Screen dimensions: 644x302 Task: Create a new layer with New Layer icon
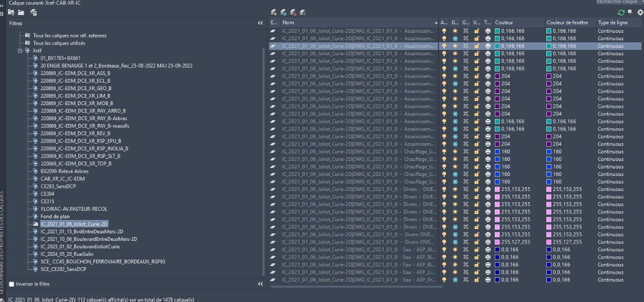point(274,12)
